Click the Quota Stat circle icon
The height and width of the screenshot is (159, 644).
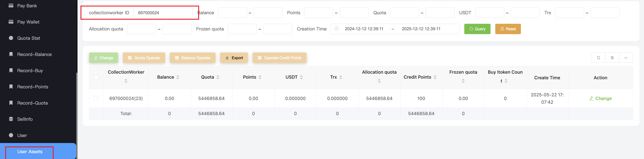11,38
